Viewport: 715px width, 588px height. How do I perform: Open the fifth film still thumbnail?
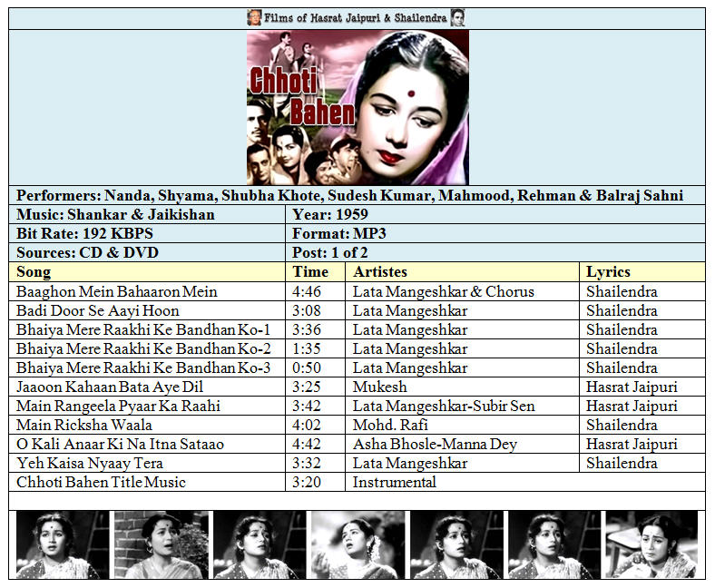[457, 545]
